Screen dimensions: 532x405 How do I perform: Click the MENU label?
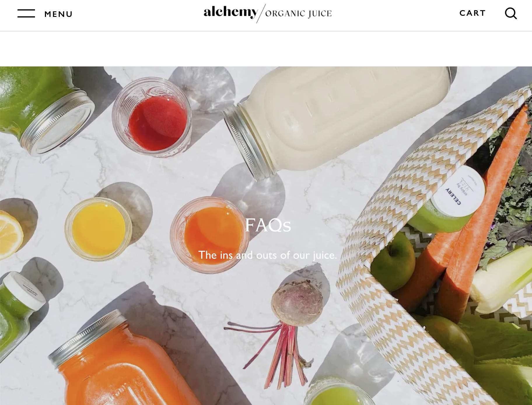[x=58, y=14]
